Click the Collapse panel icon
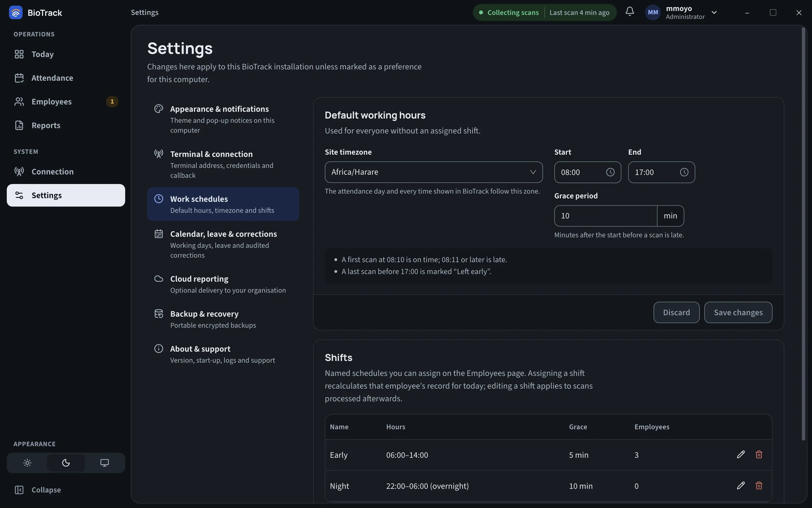The width and height of the screenshot is (812, 508). [19, 490]
